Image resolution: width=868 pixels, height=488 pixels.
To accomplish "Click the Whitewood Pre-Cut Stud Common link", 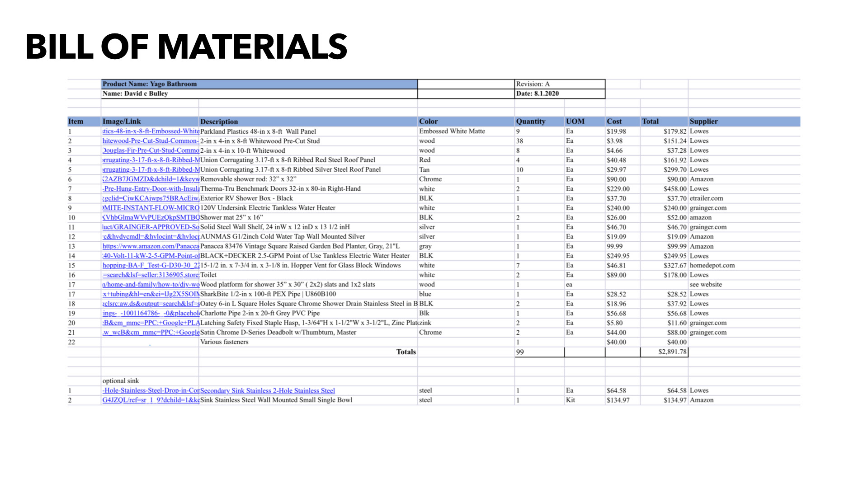I will click(x=151, y=141).
